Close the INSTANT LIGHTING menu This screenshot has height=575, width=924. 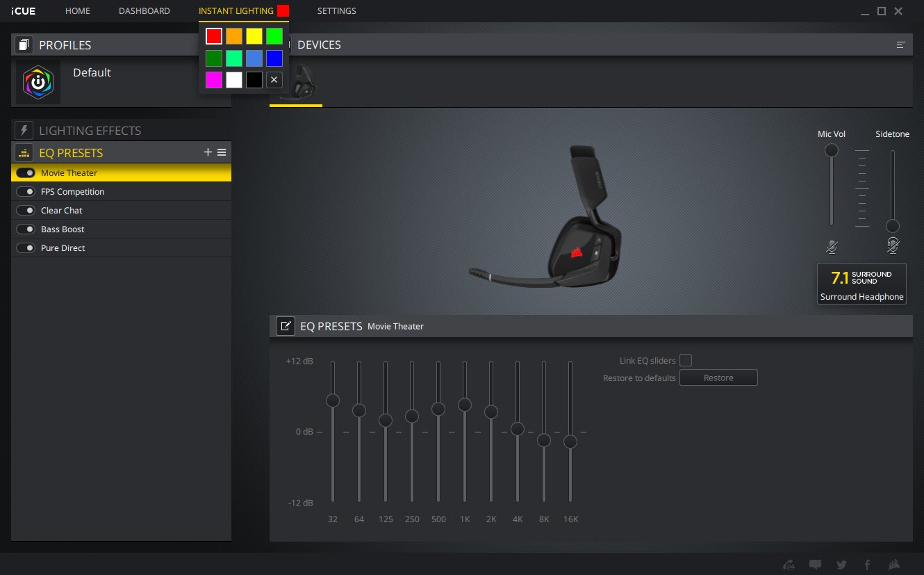236,11
